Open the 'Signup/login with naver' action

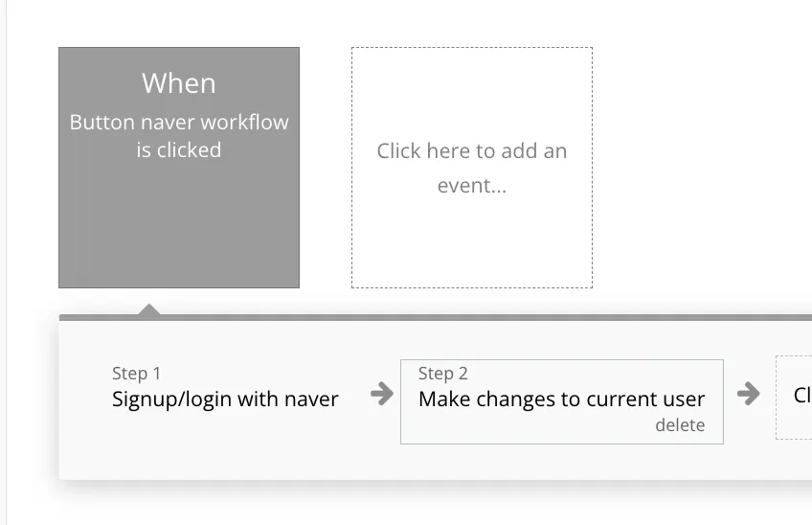pyautogui.click(x=225, y=399)
